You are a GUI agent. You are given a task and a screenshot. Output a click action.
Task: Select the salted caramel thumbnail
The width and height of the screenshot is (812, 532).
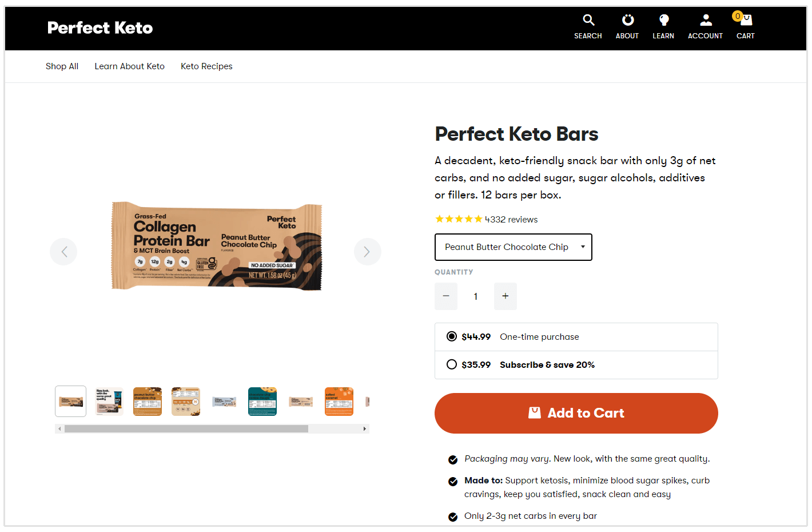tap(339, 401)
